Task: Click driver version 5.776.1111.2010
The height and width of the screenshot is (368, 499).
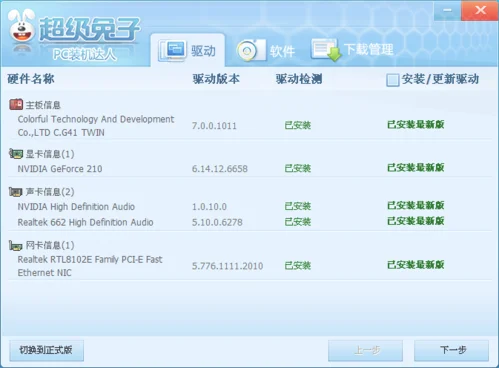Action: click(x=227, y=266)
